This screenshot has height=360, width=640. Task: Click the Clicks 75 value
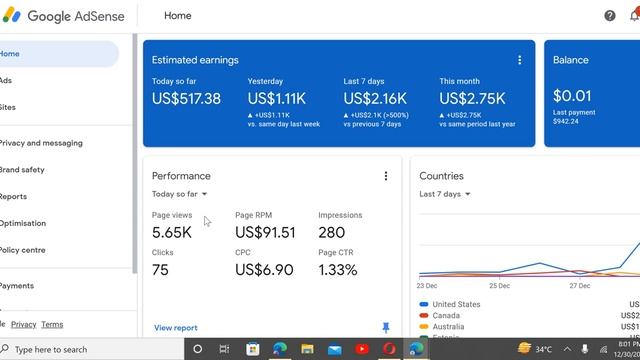[160, 270]
